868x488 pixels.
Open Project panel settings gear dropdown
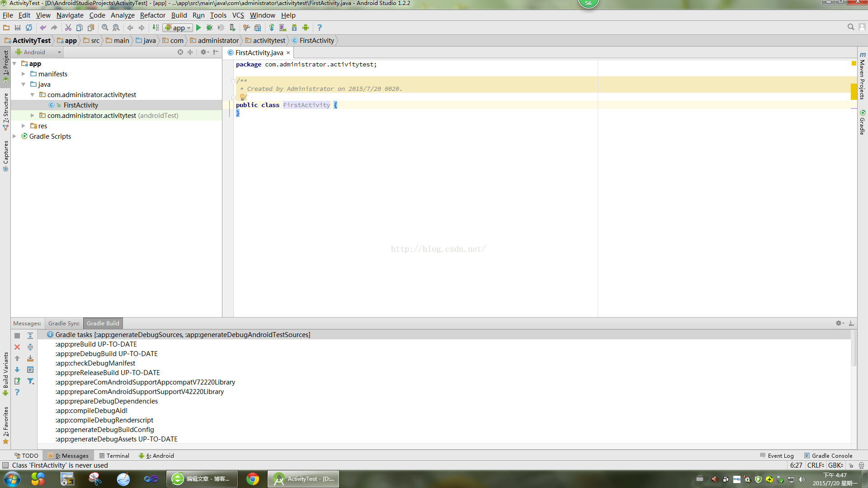point(204,52)
